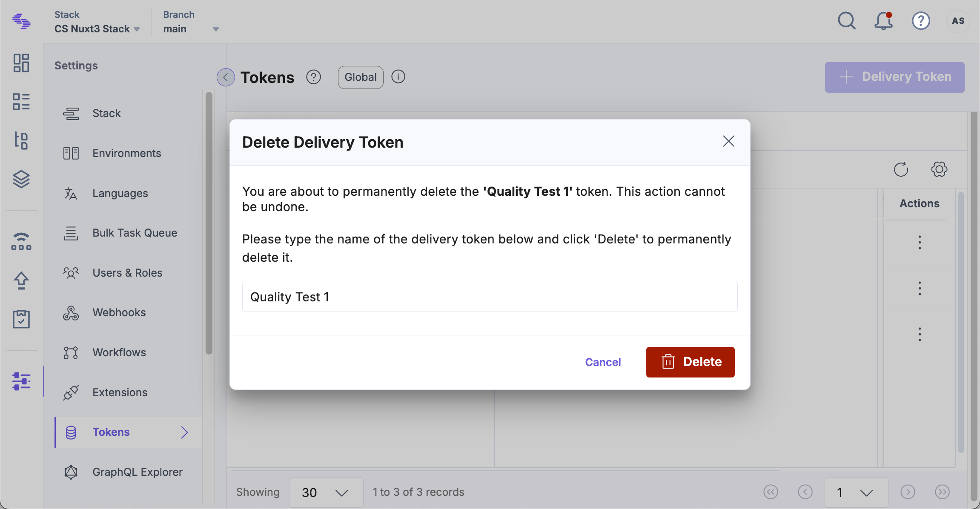Close the Delete Delivery Token dialog
The width and height of the screenshot is (980, 509).
728,141
